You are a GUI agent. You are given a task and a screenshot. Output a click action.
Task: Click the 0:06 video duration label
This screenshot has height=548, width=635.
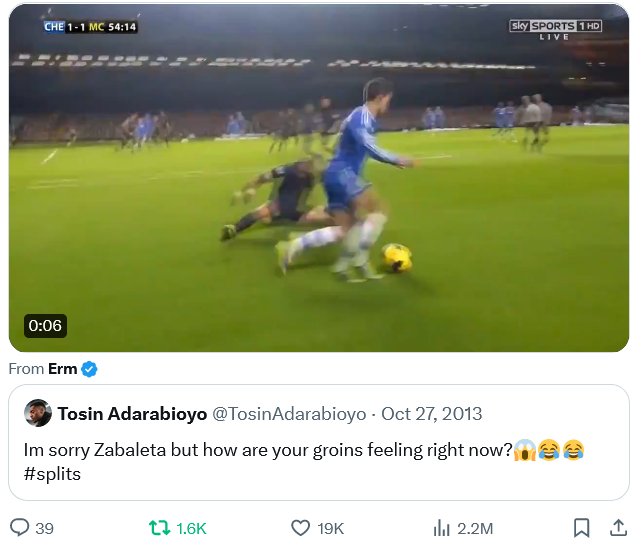pos(45,326)
